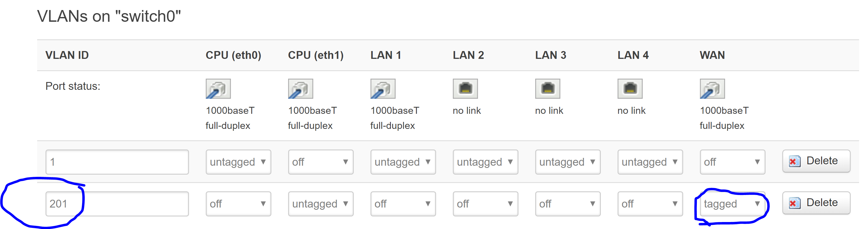Focus the VLAN ID field containing 1
Viewport: 868px width, 229px height.
[117, 162]
